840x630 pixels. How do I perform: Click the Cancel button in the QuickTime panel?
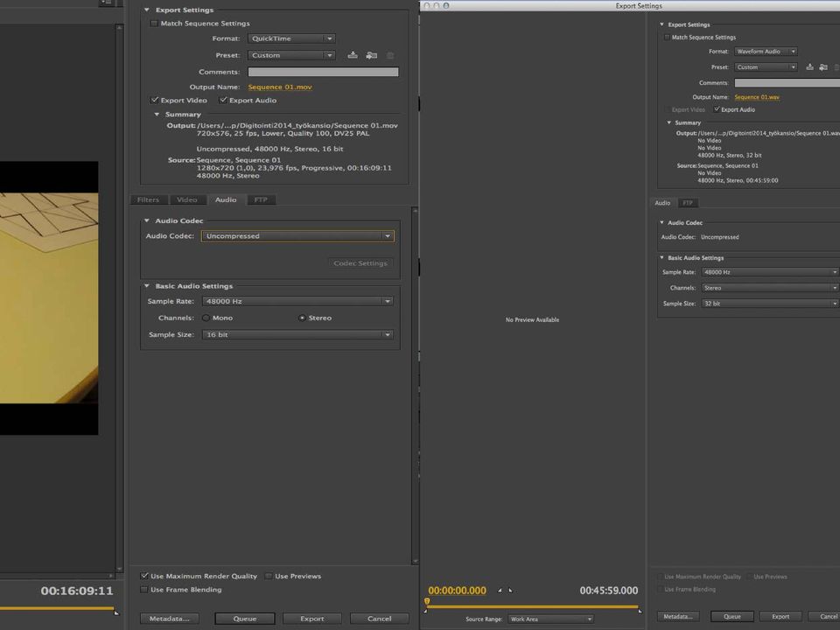[379, 619]
